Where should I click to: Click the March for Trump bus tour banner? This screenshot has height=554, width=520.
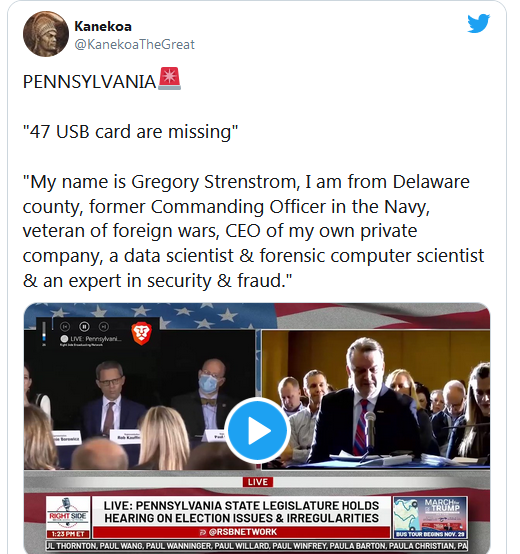tap(430, 517)
